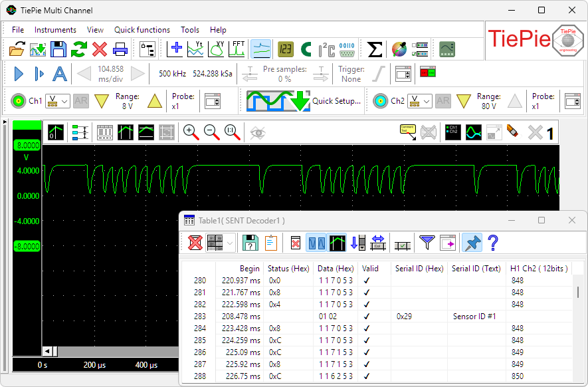The height and width of the screenshot is (387, 588).
Task: Open the View menu
Action: (95, 30)
